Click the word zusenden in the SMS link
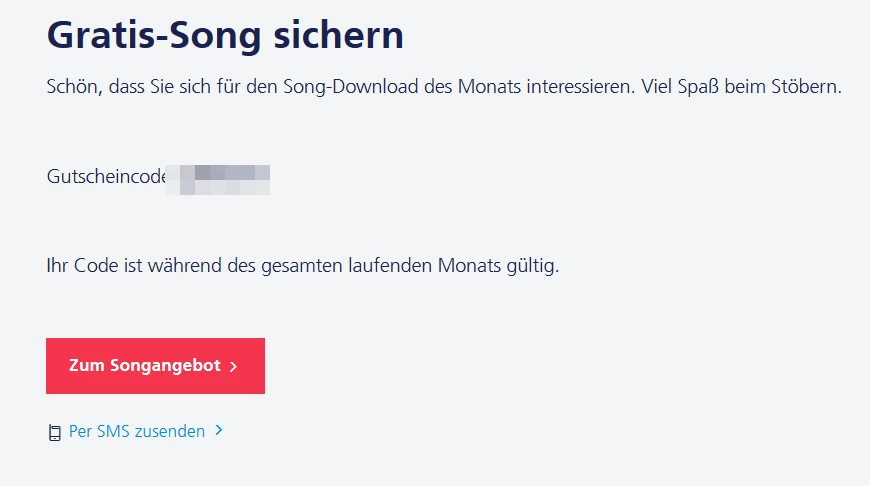870x486 pixels. [x=171, y=432]
